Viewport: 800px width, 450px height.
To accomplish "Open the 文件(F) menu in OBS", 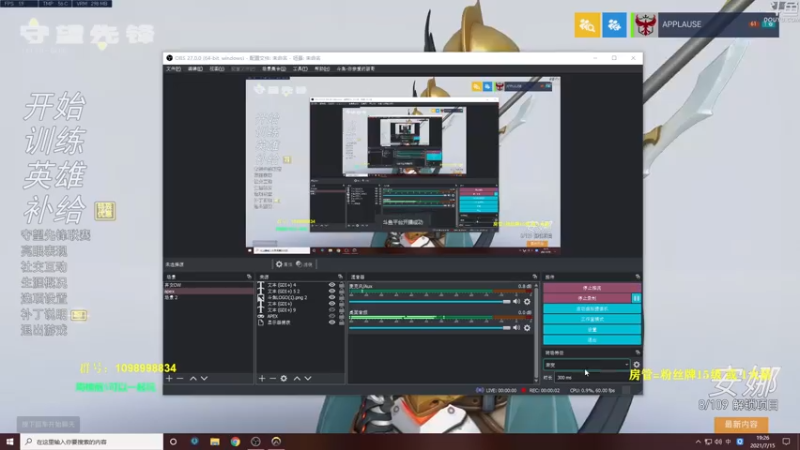I will coord(173,69).
